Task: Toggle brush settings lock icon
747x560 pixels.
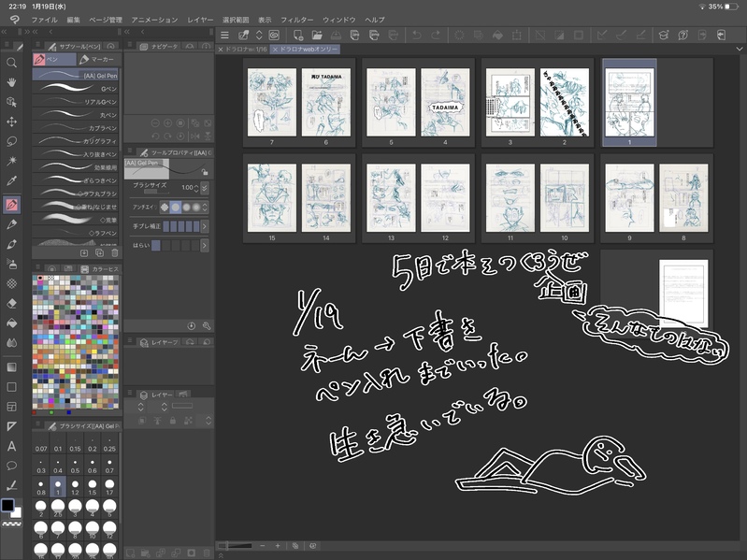Action: 204,172
